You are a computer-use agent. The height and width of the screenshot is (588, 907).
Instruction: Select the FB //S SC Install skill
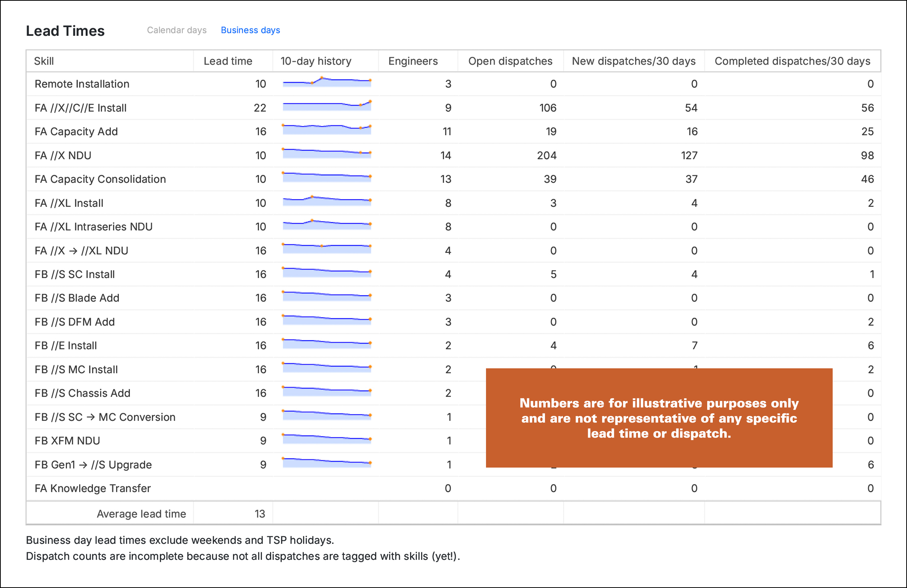75,274
